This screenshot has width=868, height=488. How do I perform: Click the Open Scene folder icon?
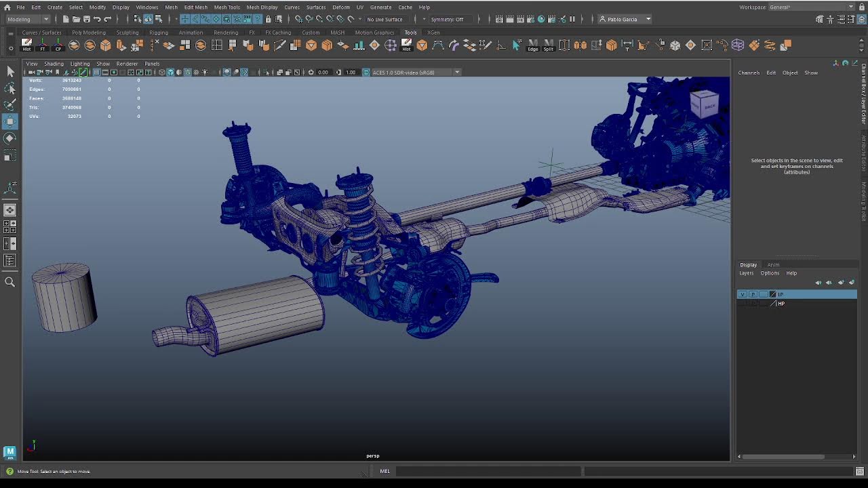76,19
